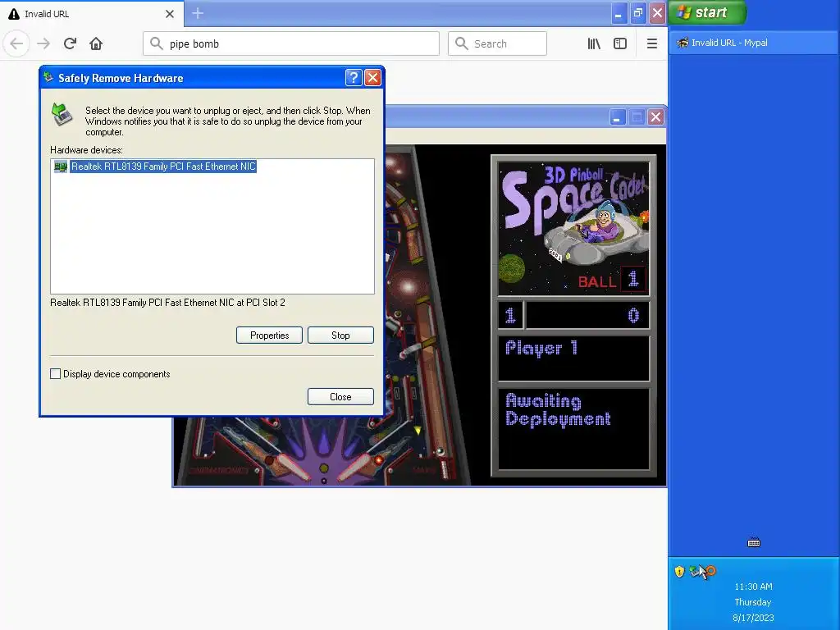Screen dimensions: 840x630
Task: Click Safely Remove Hardware tray icon
Action: point(694,571)
